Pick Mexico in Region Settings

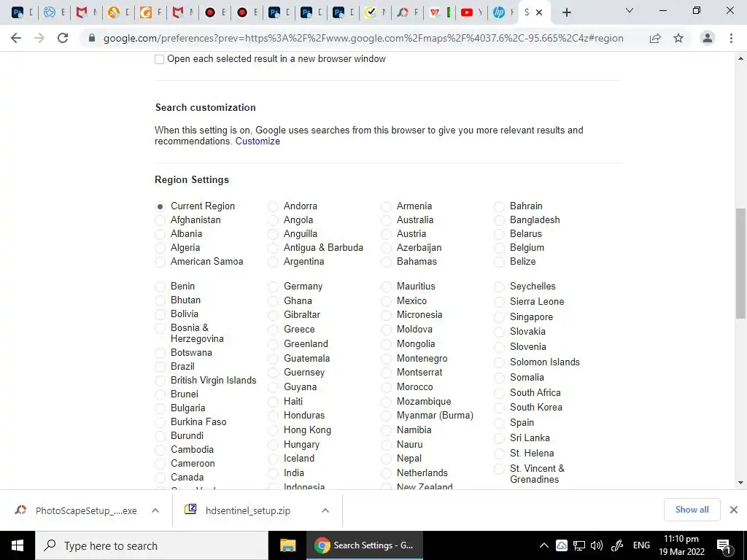(x=387, y=301)
